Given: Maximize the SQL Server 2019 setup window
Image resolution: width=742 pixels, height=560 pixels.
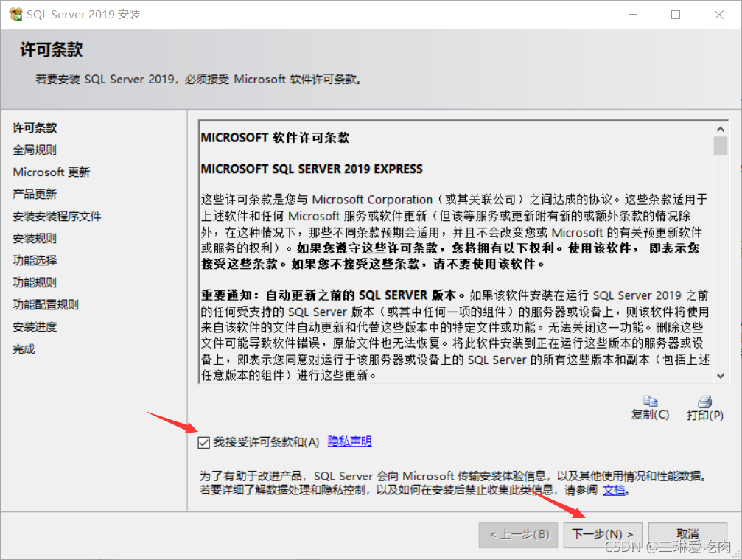Looking at the screenshot, I should coord(676,15).
